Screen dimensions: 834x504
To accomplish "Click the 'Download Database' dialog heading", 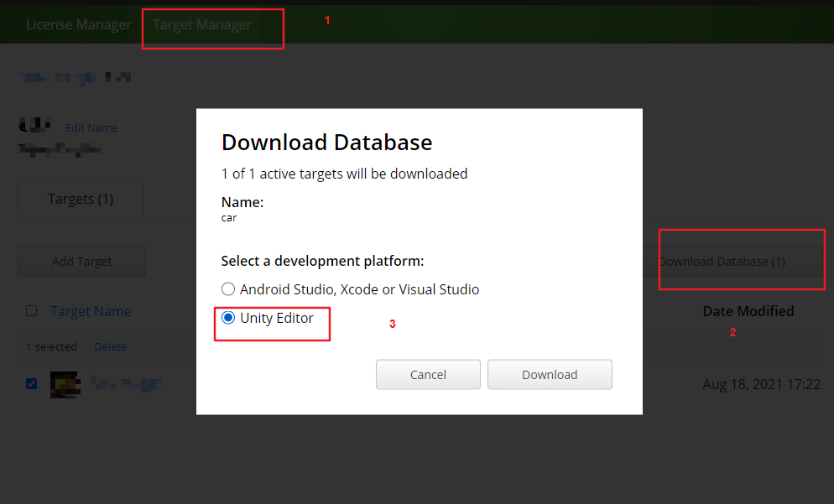I will (327, 143).
